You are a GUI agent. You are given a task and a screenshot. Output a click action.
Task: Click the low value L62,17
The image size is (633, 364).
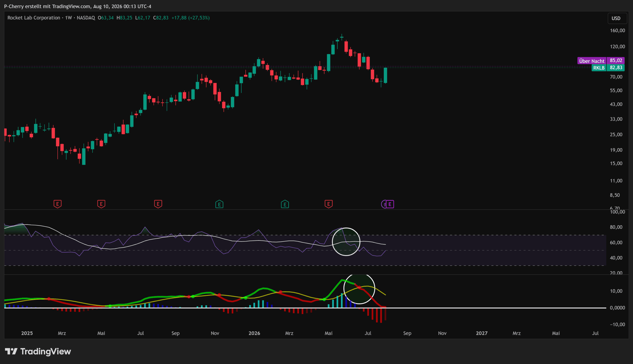tap(143, 18)
